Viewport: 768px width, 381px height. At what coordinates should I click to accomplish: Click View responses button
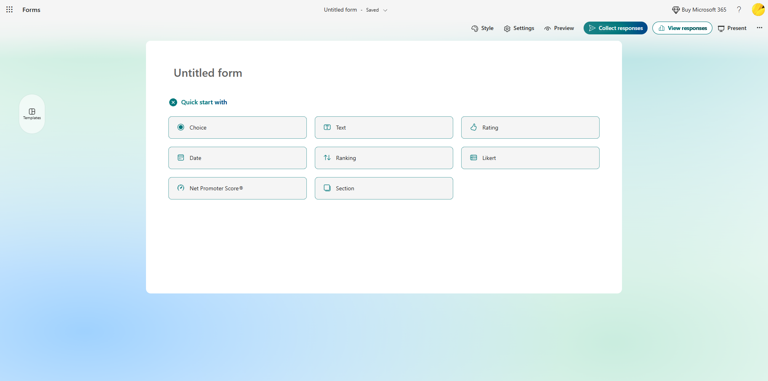[682, 28]
